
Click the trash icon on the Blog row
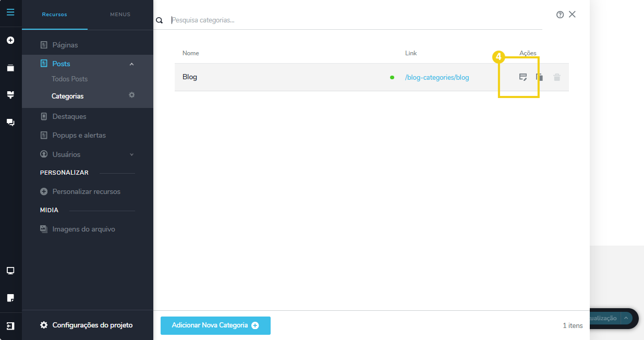click(x=557, y=77)
